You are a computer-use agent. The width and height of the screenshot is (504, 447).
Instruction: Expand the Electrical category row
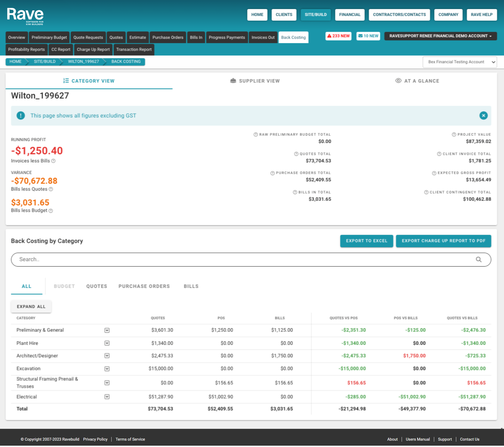point(107,397)
